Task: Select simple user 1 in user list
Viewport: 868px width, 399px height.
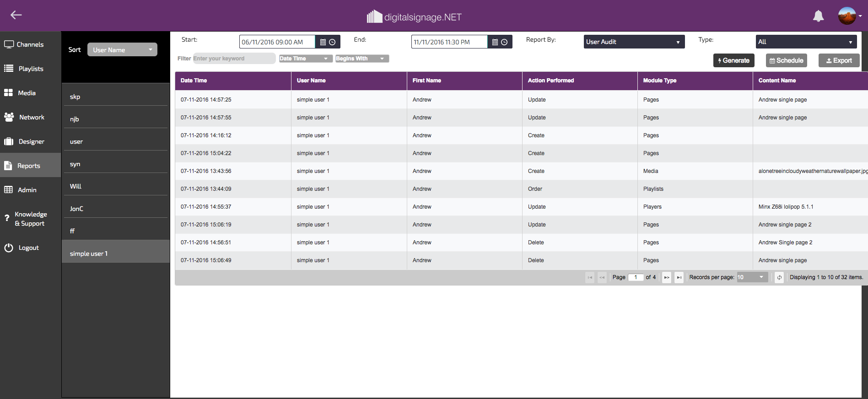Action: (115, 252)
